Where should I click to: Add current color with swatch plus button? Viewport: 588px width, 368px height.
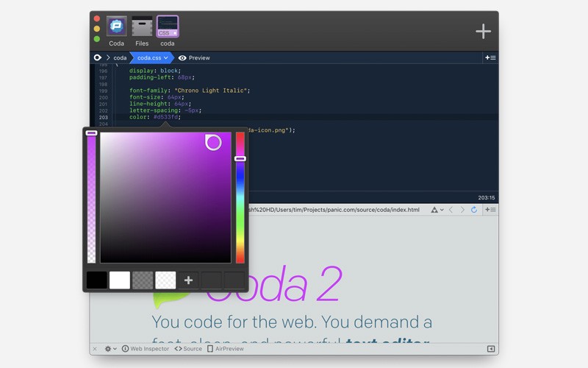(188, 280)
